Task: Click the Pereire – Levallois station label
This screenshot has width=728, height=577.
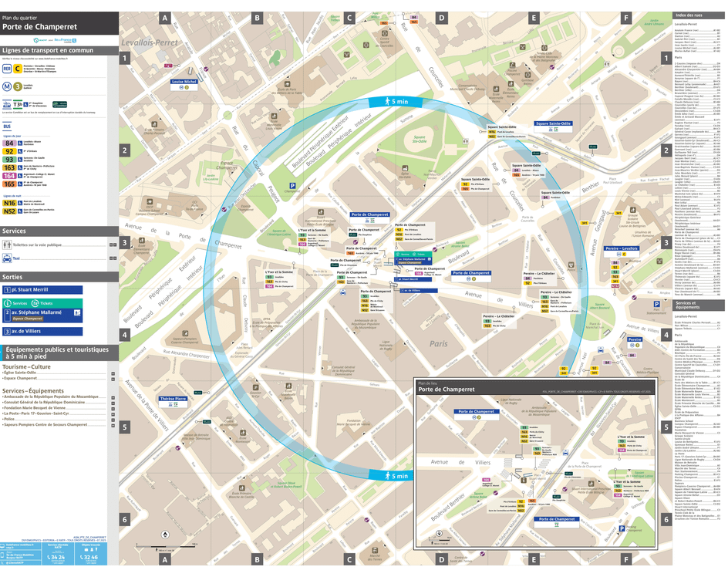Action: pos(622,248)
